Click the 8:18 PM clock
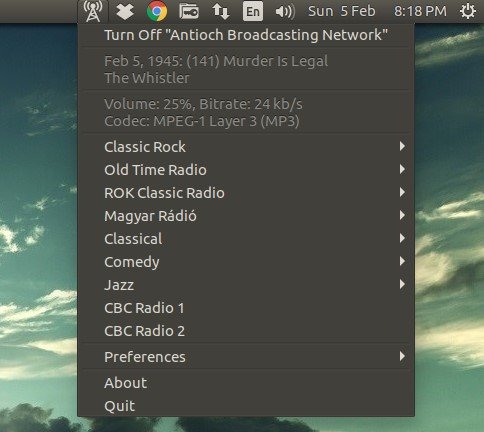Screen dimensions: 484x432 pyautogui.click(x=420, y=11)
